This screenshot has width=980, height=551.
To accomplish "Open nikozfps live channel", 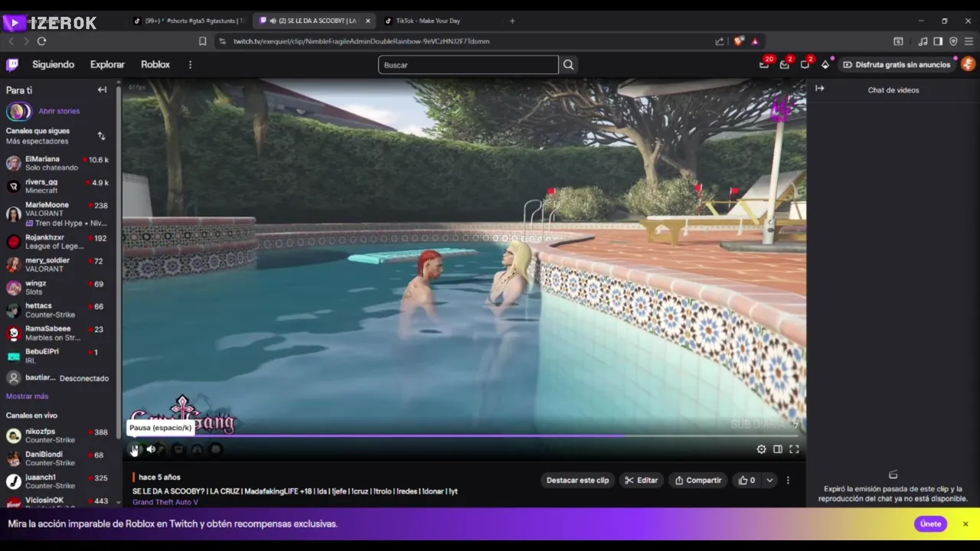I will [x=58, y=436].
